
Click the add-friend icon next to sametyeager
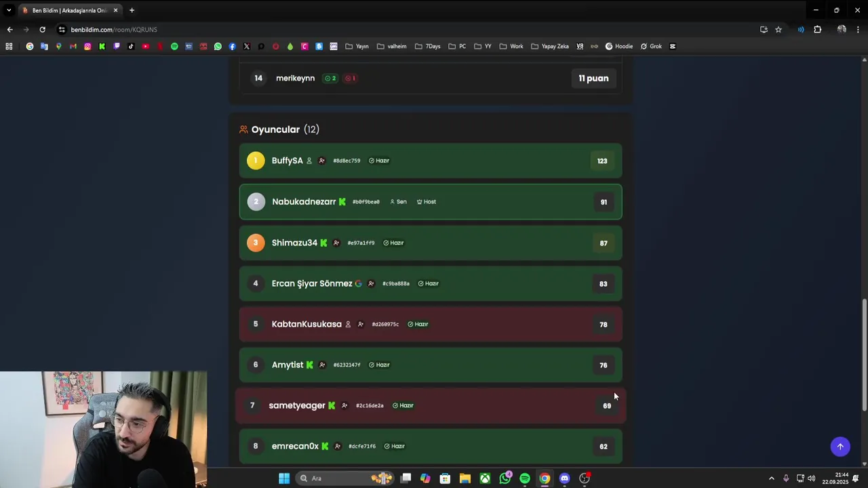pyautogui.click(x=344, y=405)
